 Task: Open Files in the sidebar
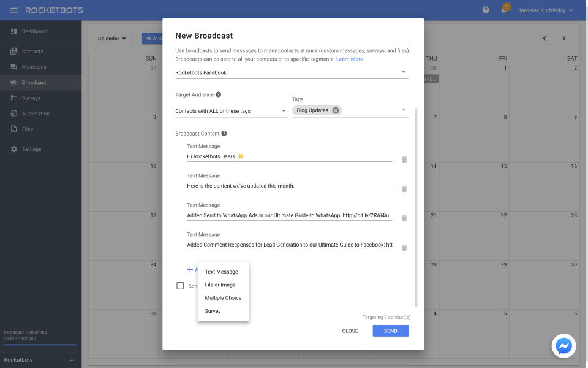[x=40, y=129]
